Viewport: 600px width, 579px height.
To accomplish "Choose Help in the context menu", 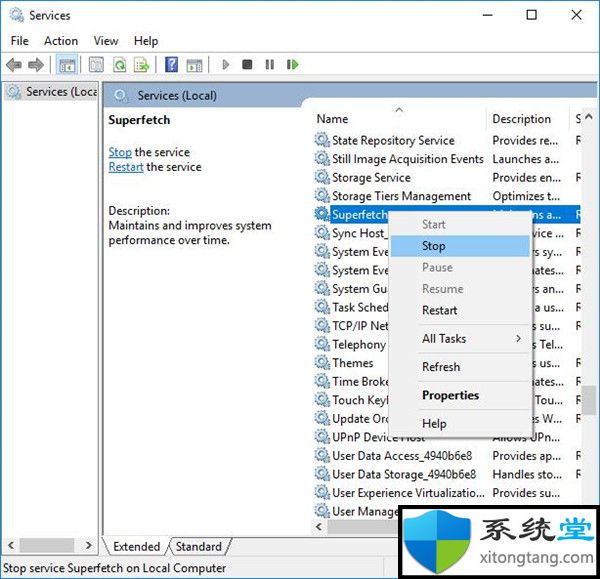I will click(460, 424).
